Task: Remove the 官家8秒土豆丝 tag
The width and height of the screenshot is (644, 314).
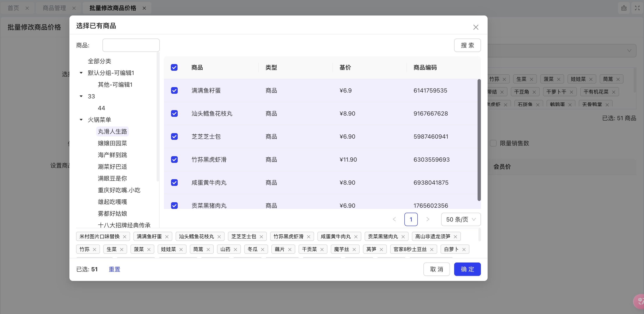Action: click(432, 250)
